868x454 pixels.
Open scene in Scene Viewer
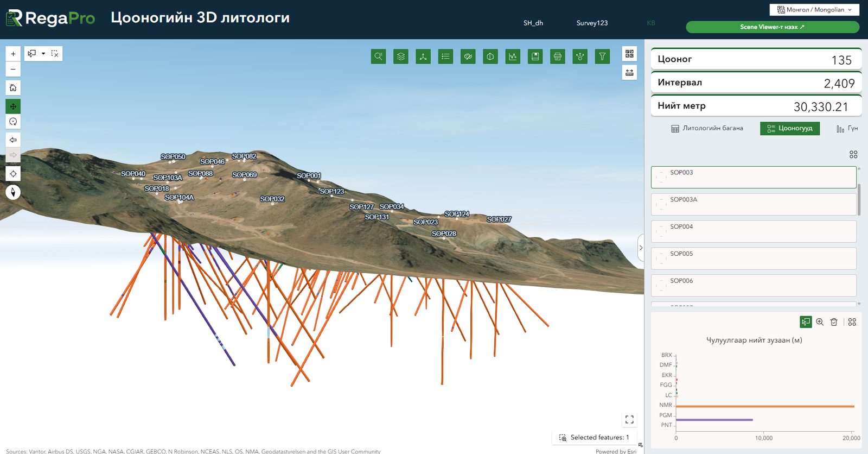[x=773, y=27]
